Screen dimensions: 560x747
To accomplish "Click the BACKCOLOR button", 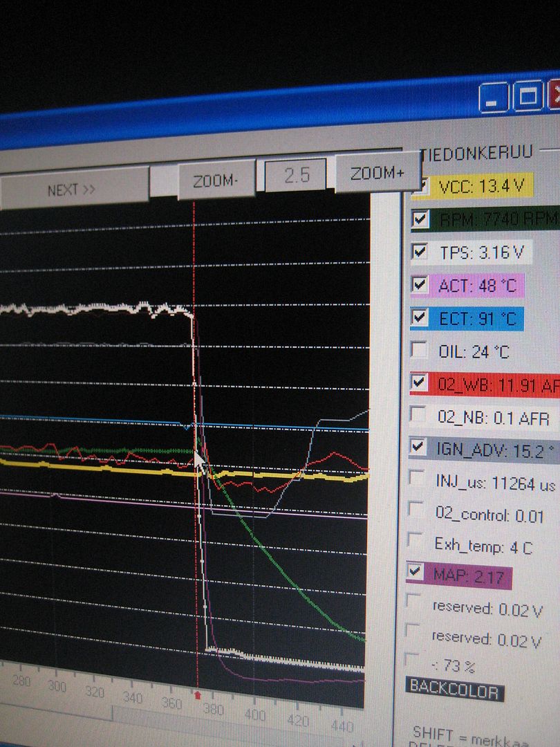I will point(454,689).
